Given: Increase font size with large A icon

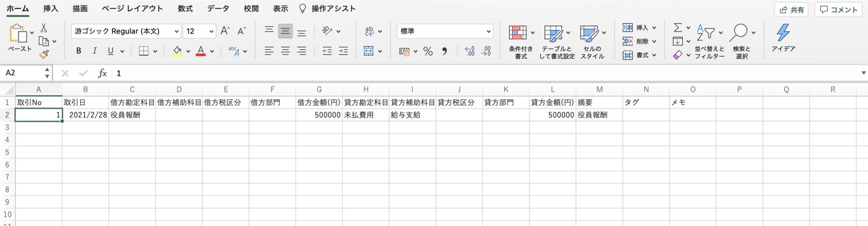Looking at the screenshot, I should pos(225,31).
